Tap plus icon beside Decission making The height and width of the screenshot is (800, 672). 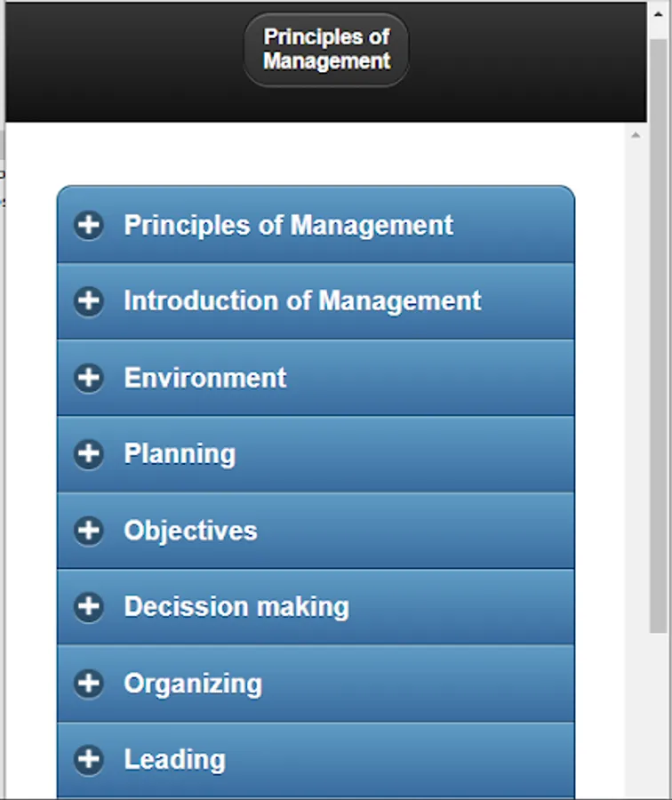point(89,607)
